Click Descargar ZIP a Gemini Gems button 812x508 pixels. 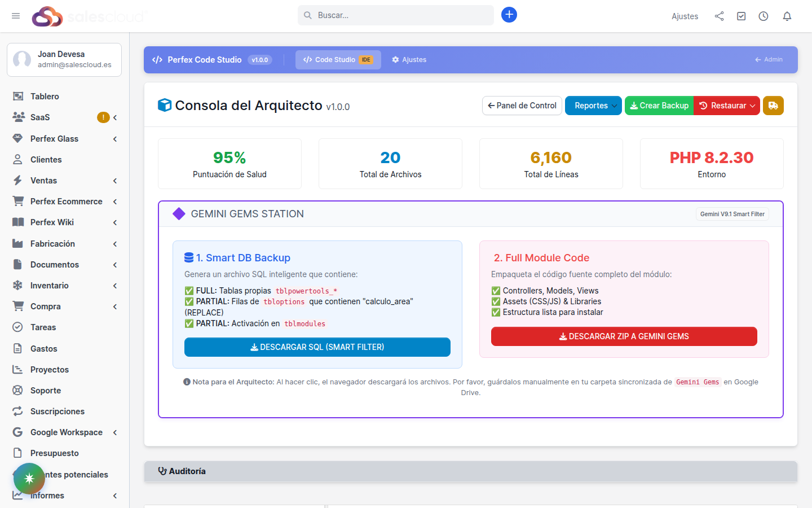tap(624, 336)
